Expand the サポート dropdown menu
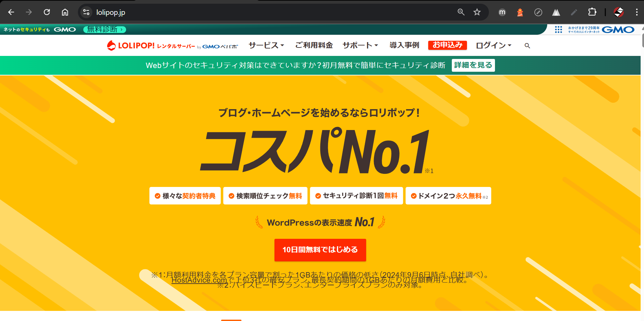 360,45
